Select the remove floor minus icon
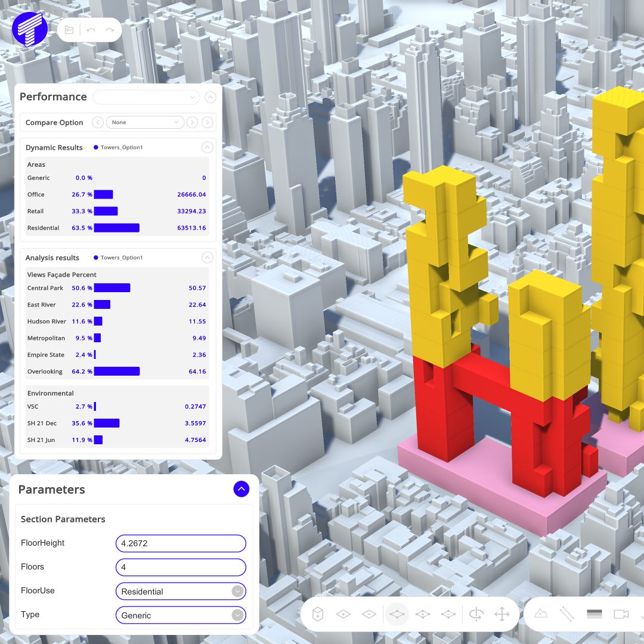The height and width of the screenshot is (644, 644). coord(369,614)
